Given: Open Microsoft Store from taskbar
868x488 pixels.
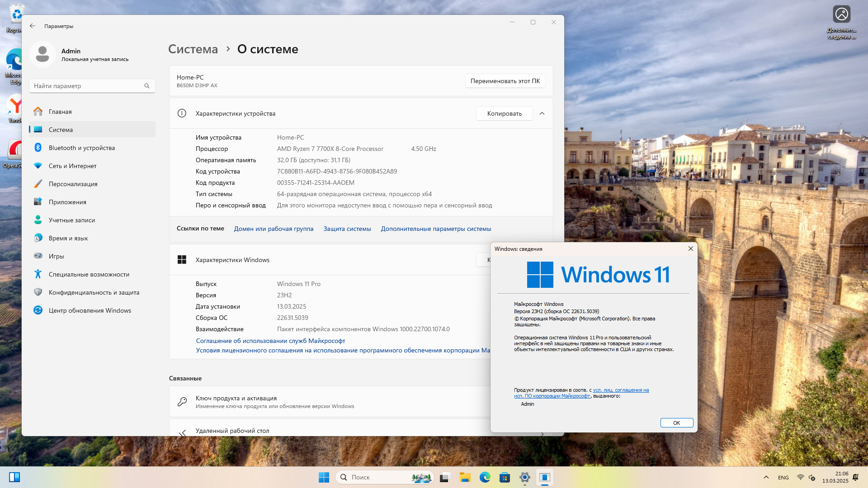Looking at the screenshot, I should (x=505, y=477).
